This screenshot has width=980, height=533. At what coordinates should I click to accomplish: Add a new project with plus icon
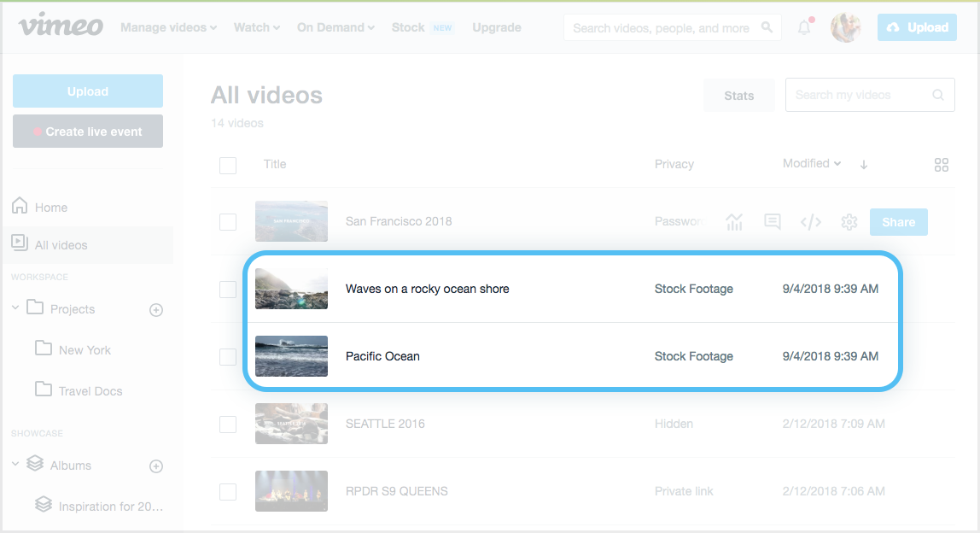click(156, 310)
